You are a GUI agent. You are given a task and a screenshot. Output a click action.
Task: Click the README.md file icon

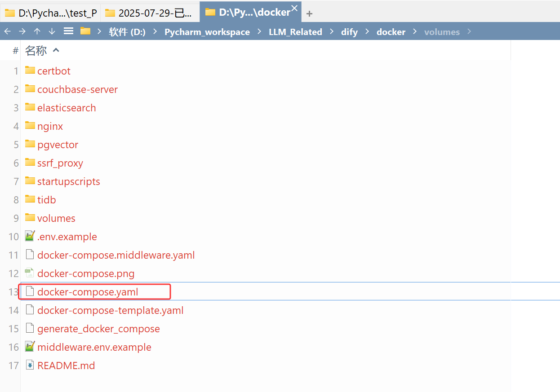(30, 365)
